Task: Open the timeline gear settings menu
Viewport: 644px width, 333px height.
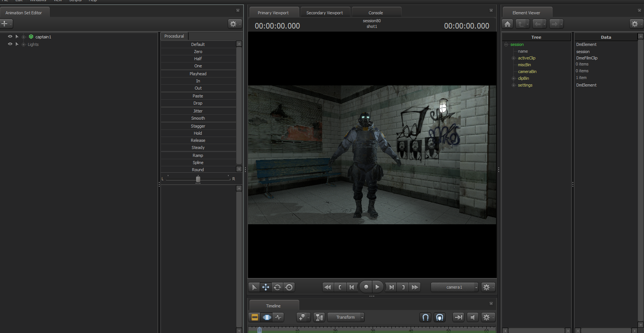Action: [x=488, y=317]
